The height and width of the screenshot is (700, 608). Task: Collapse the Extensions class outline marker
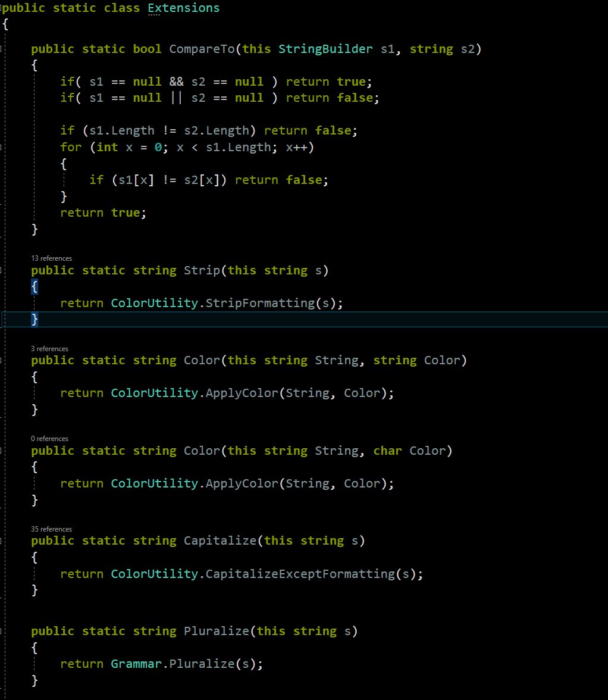pyautogui.click(x=2, y=8)
